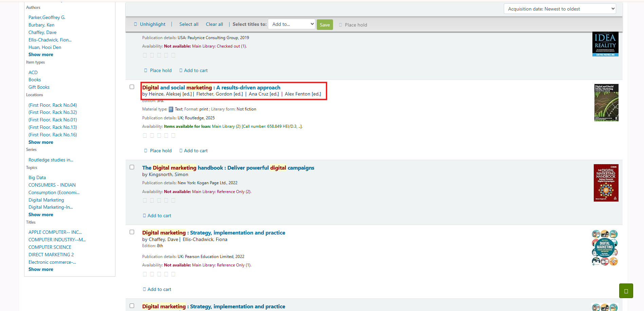Click the Digital Marketing Handbook red cover

click(606, 183)
